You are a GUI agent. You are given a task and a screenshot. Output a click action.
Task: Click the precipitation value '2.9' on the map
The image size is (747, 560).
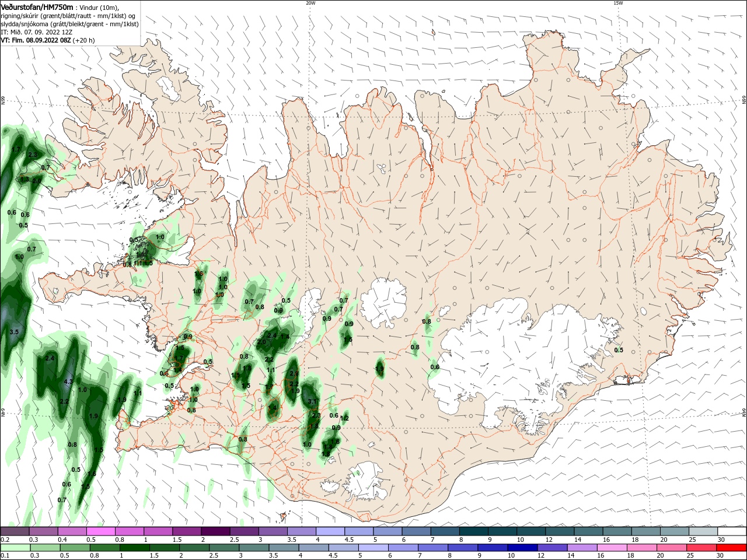pos(294,373)
